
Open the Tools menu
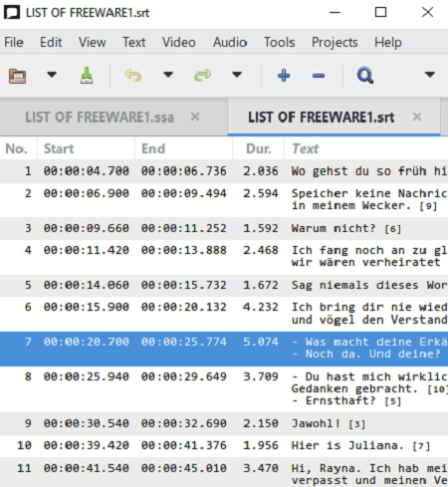(x=279, y=42)
